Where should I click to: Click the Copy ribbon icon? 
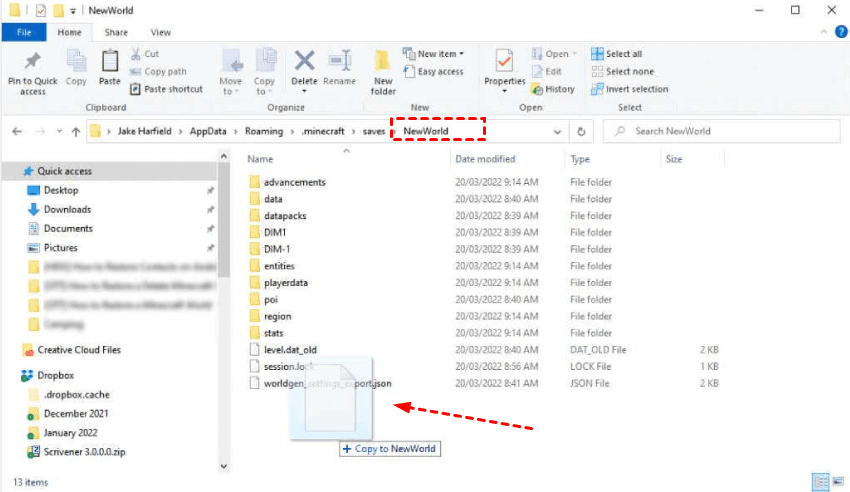(x=76, y=61)
